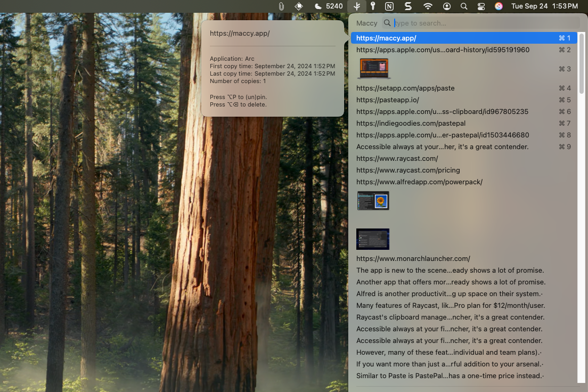588x392 pixels.
Task: Select https://setapp.com/apps/paste entry
Action: (464, 88)
